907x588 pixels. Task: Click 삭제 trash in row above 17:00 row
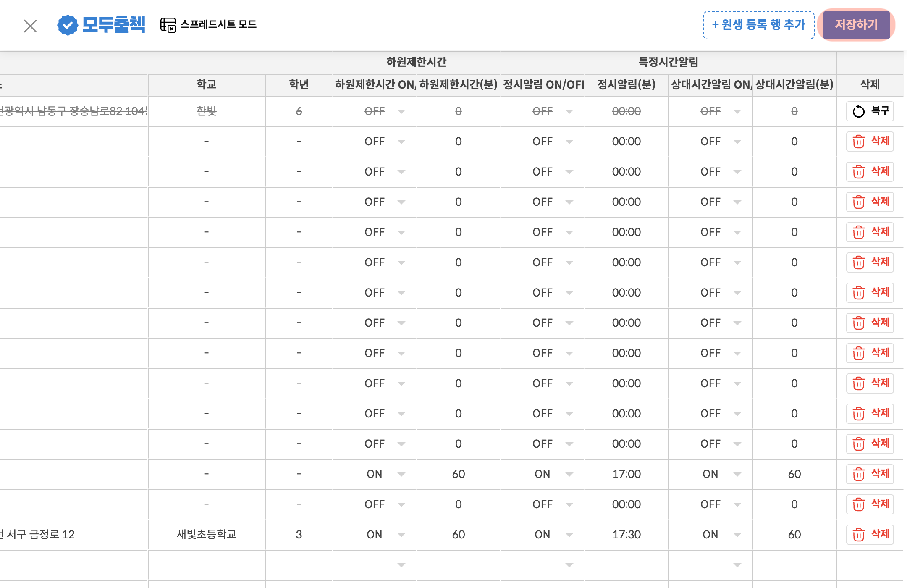click(870, 444)
